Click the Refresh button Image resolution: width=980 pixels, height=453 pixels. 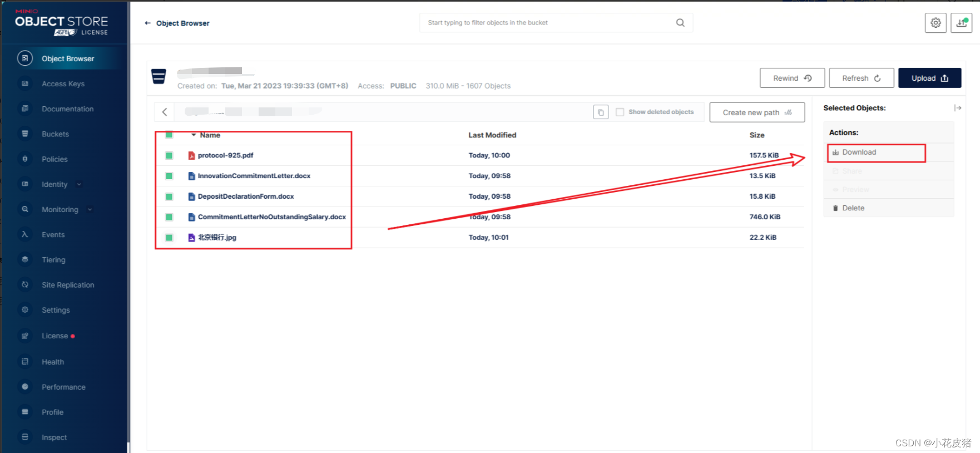point(861,78)
